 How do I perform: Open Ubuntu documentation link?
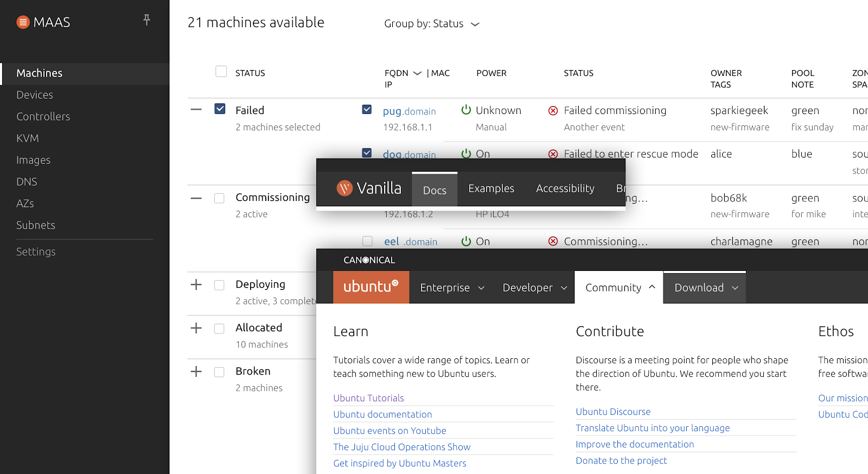(382, 414)
